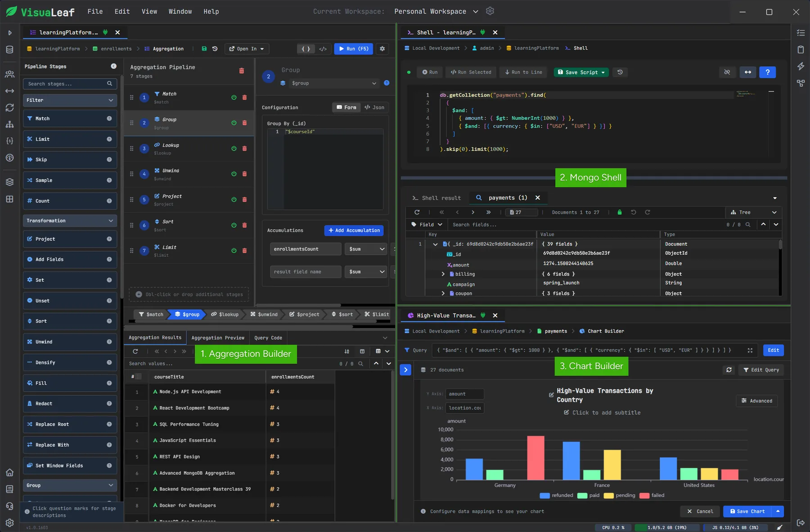Turn off the Limit stage
The image size is (810, 532).
pos(234,251)
